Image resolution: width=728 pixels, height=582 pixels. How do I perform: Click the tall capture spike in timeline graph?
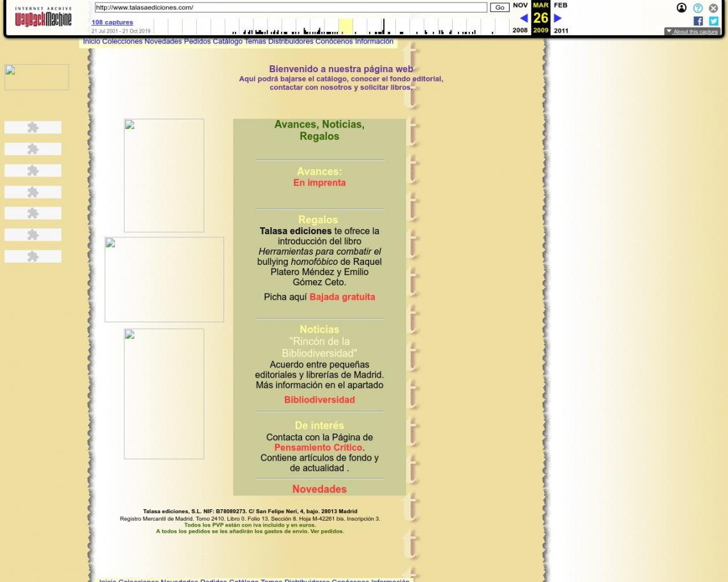point(384,26)
